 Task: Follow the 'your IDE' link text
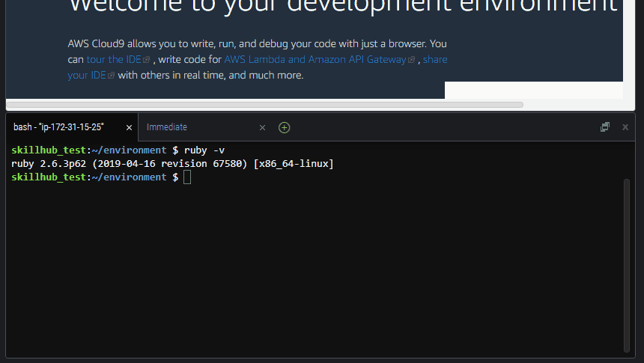[x=87, y=75]
